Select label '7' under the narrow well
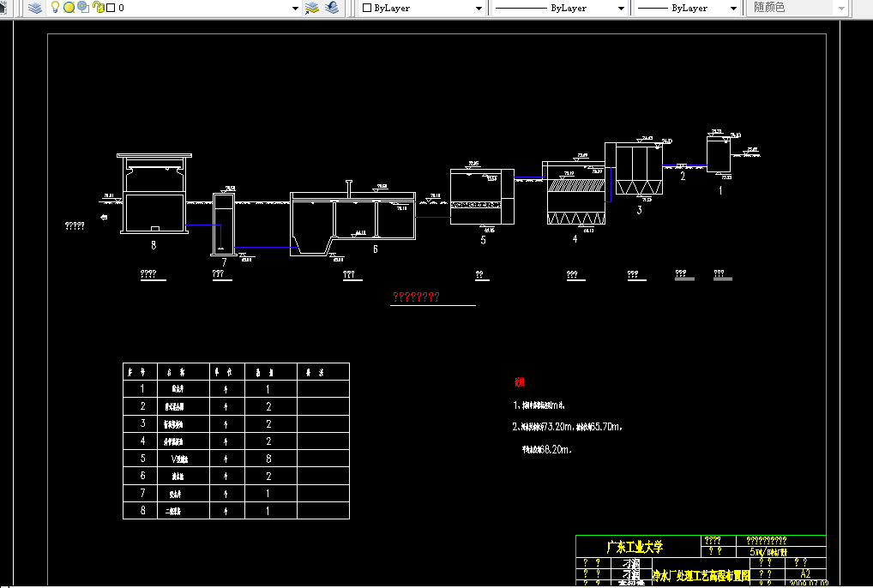 (225, 261)
